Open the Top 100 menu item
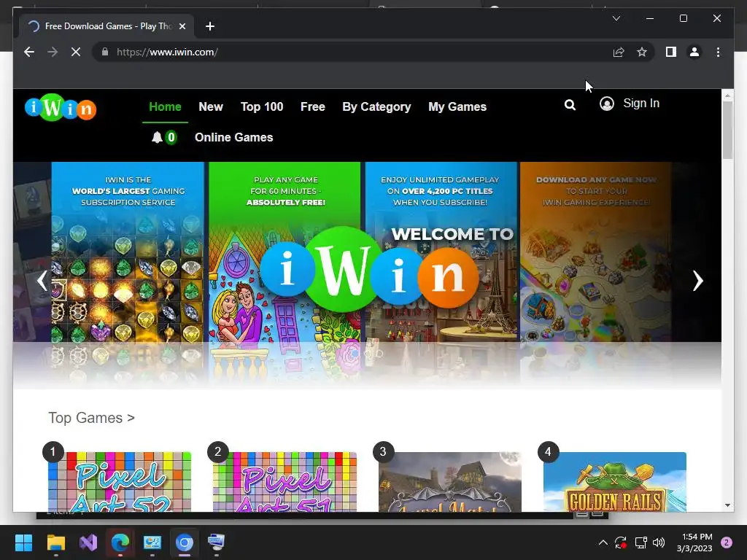Image resolution: width=747 pixels, height=560 pixels. click(262, 106)
